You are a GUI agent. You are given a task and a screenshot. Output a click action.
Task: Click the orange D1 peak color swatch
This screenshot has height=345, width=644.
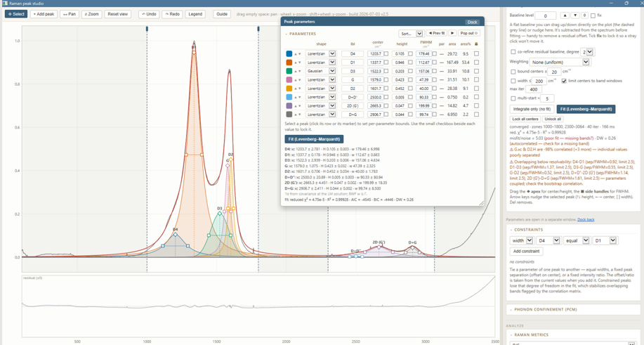click(289, 63)
